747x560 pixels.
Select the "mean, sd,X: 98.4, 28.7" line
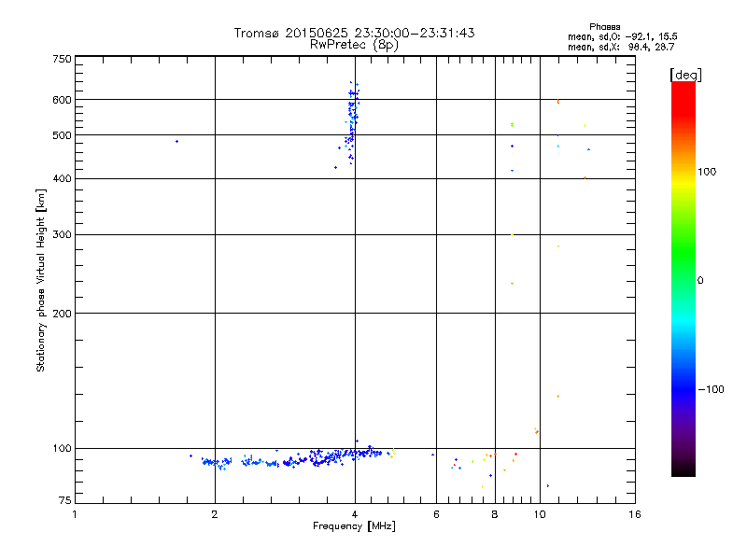[x=621, y=47]
